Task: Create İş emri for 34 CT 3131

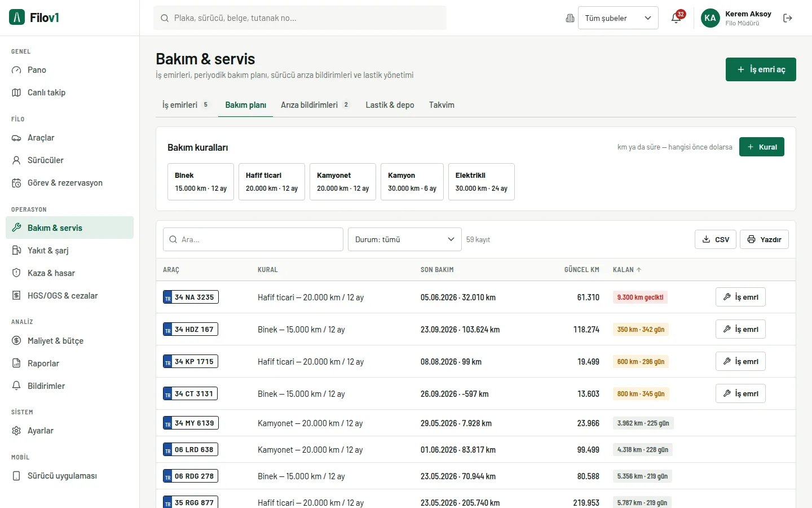Action: tap(740, 393)
